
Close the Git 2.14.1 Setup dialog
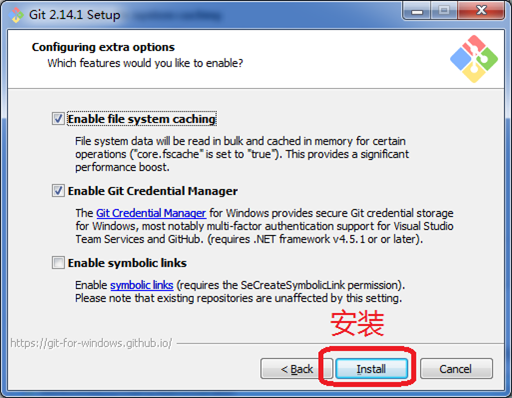[481, 11]
